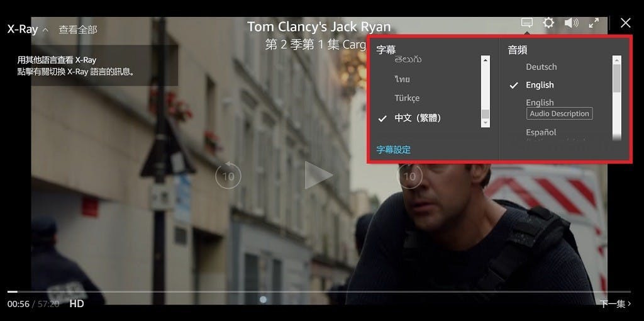Choose English audio track

point(540,85)
